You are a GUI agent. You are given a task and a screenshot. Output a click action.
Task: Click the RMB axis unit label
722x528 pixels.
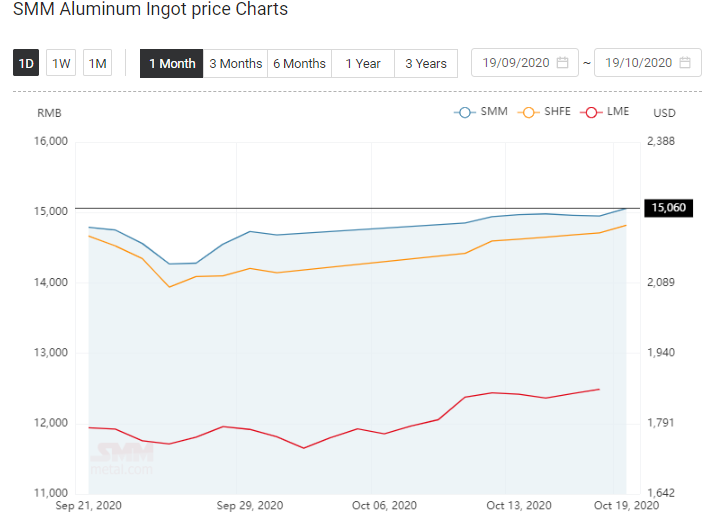click(49, 113)
